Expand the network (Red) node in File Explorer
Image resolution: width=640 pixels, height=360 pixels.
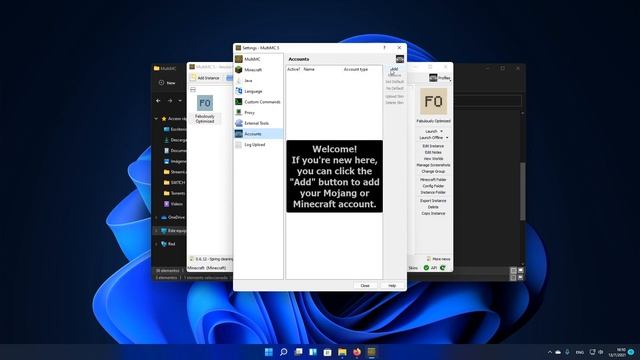156,244
